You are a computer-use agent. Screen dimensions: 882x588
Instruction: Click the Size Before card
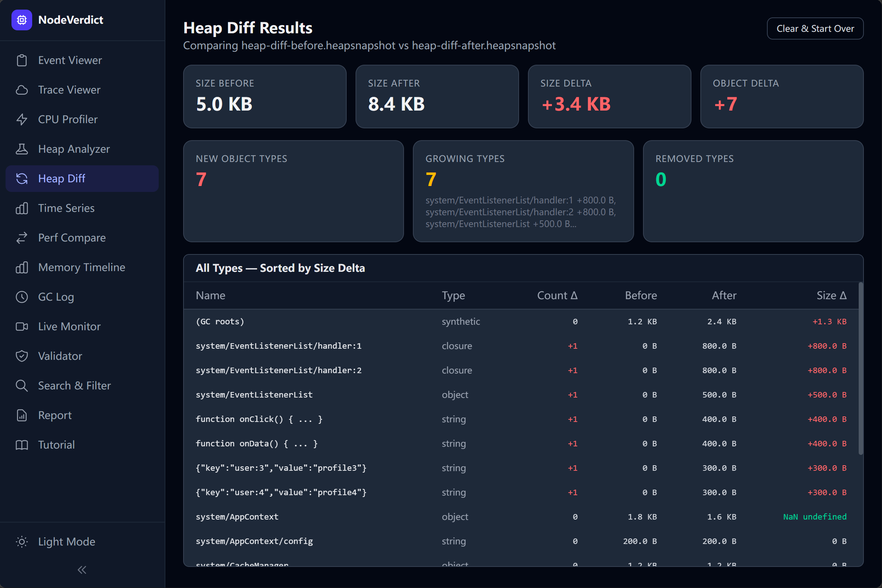click(x=265, y=97)
